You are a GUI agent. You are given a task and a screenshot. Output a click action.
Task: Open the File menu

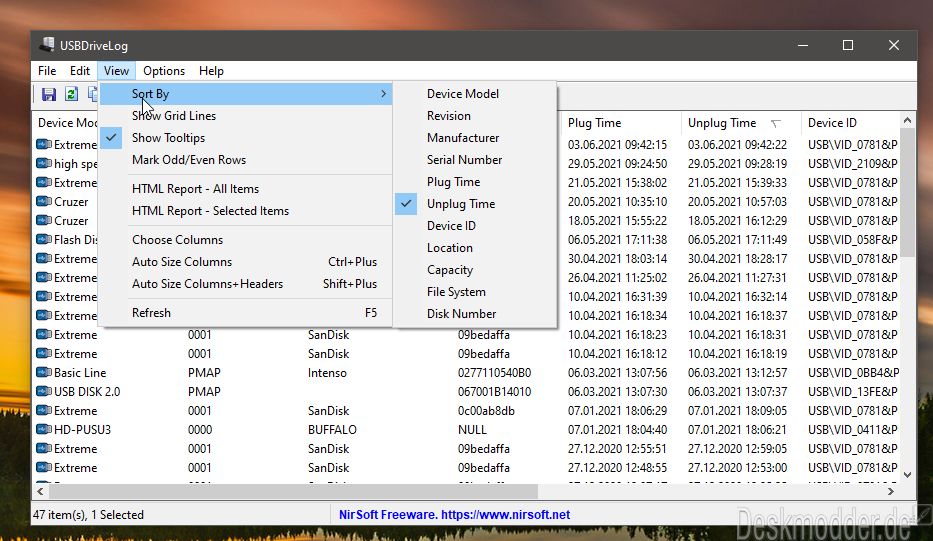point(47,71)
